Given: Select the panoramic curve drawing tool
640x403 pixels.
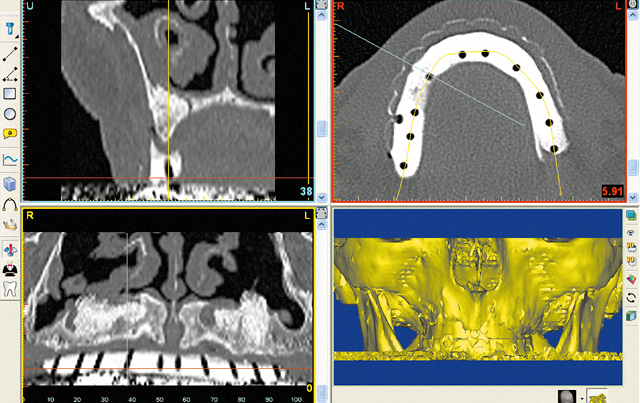Looking at the screenshot, I should coord(9,159).
